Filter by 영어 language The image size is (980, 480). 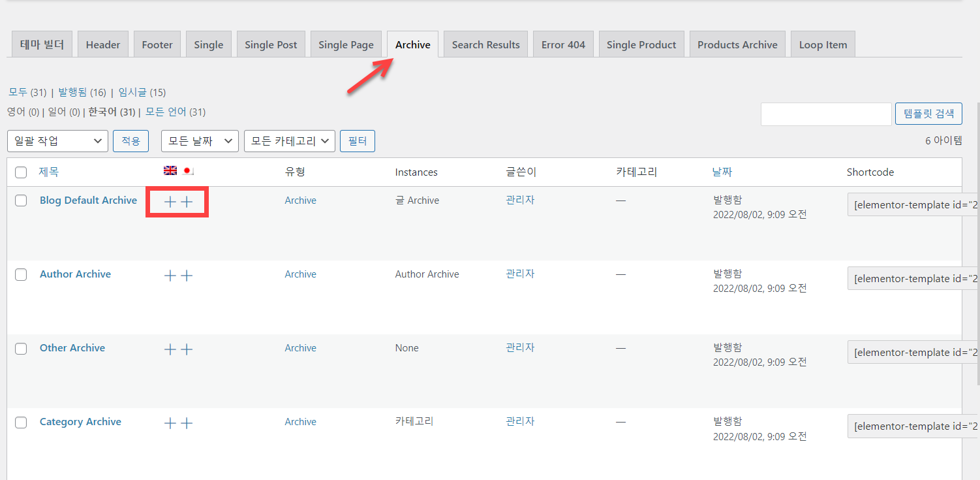(23, 112)
